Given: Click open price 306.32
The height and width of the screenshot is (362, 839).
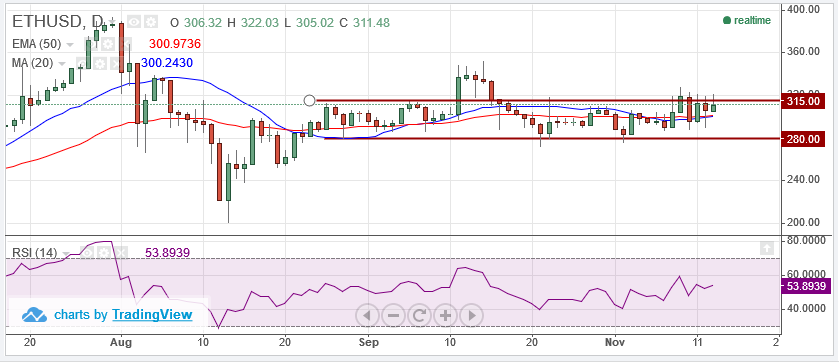Looking at the screenshot, I should [x=203, y=22].
